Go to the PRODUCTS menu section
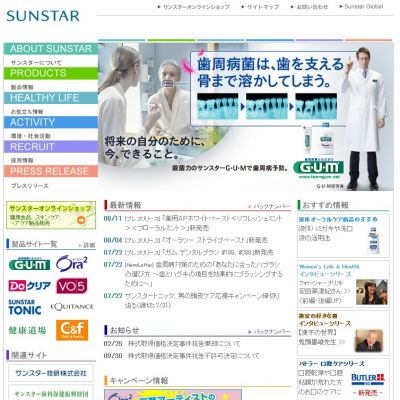Viewport: 400px width, 400px height. point(51,73)
